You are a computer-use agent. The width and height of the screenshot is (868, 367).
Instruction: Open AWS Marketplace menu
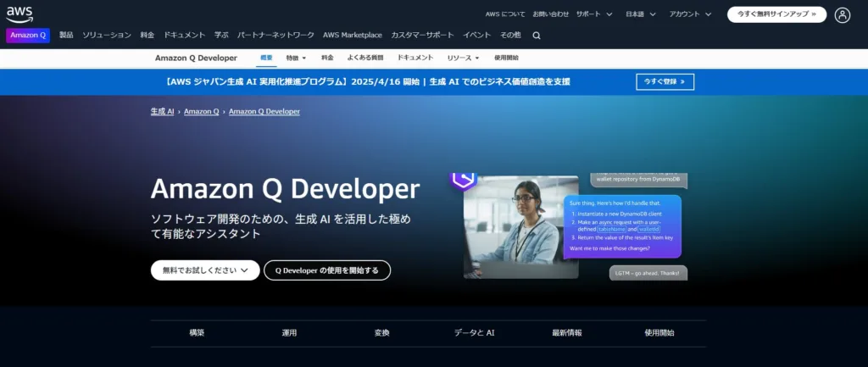pos(353,35)
